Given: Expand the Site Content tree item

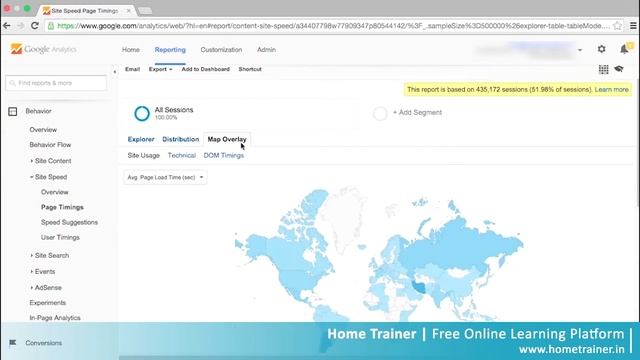Looking at the screenshot, I should (x=31, y=161).
